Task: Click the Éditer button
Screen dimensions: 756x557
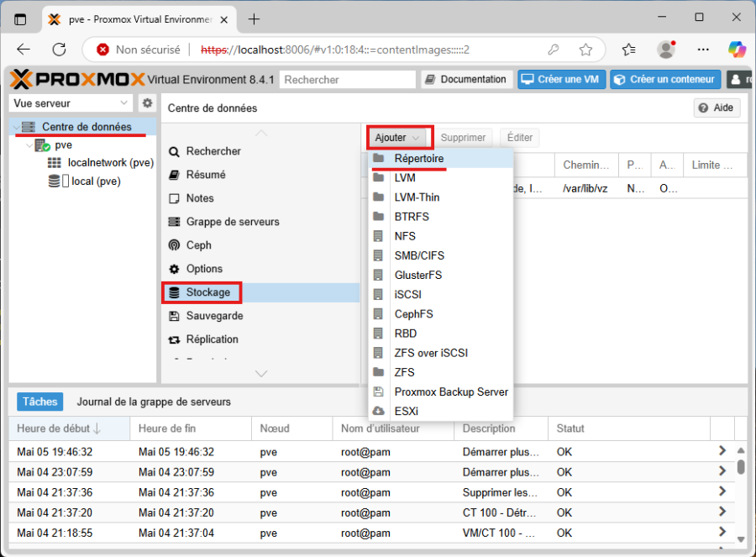Action: click(x=520, y=138)
